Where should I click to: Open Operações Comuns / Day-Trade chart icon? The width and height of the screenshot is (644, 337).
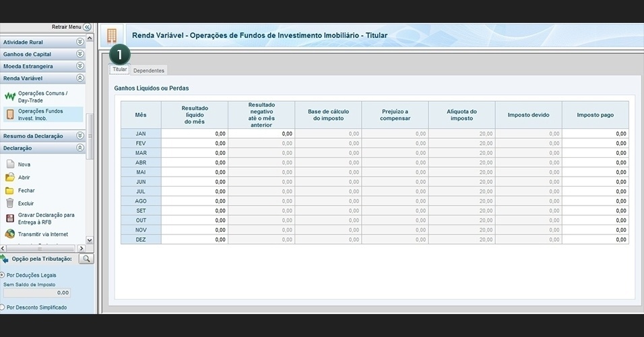click(10, 97)
